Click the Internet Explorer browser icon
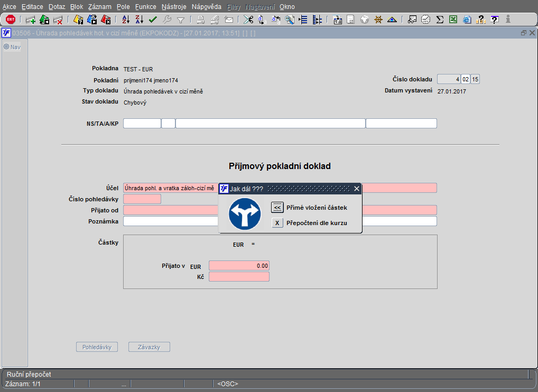 [467, 20]
